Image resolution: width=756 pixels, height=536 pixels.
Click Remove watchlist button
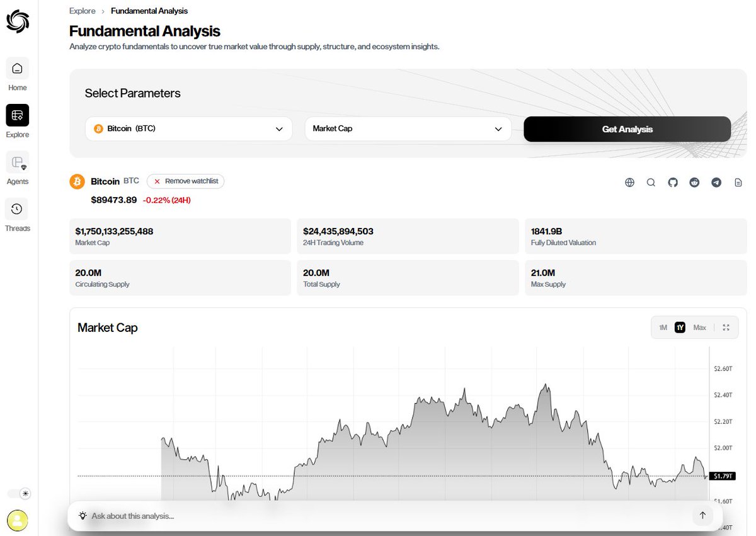pos(186,181)
